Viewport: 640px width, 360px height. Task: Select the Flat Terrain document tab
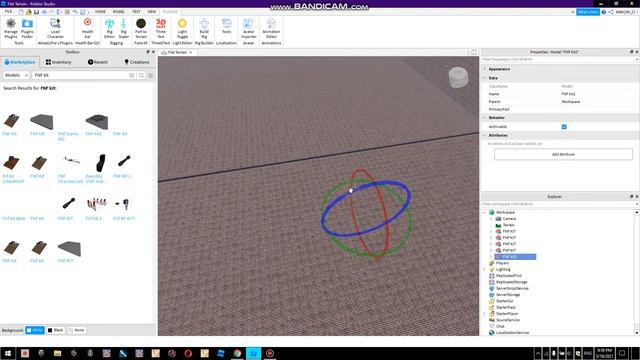click(x=176, y=52)
